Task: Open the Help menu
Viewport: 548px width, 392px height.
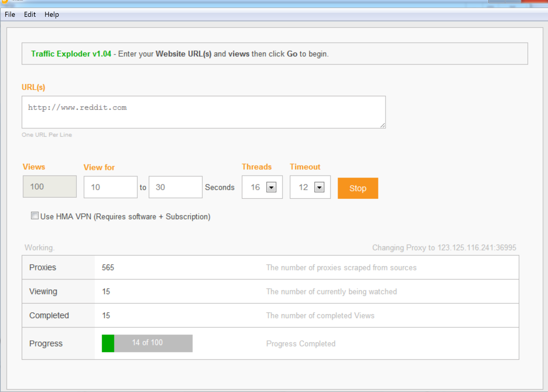Action: tap(52, 14)
